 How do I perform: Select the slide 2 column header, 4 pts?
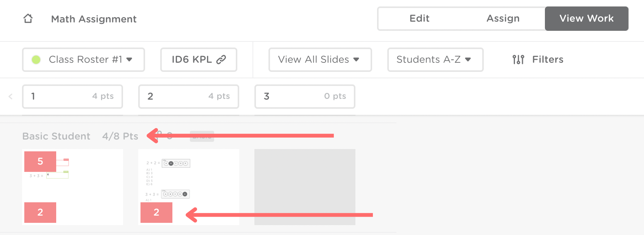tap(189, 97)
